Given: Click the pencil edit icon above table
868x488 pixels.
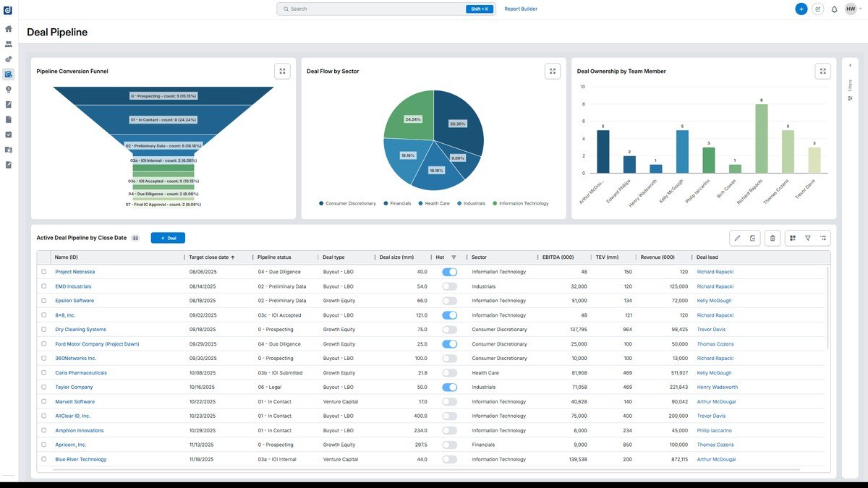Looking at the screenshot, I should coord(738,238).
